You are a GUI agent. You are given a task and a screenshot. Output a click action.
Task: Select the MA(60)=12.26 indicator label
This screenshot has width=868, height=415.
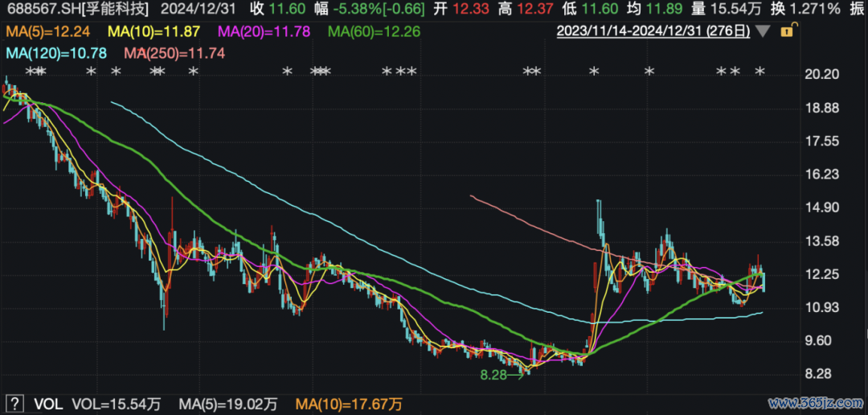tap(375, 31)
